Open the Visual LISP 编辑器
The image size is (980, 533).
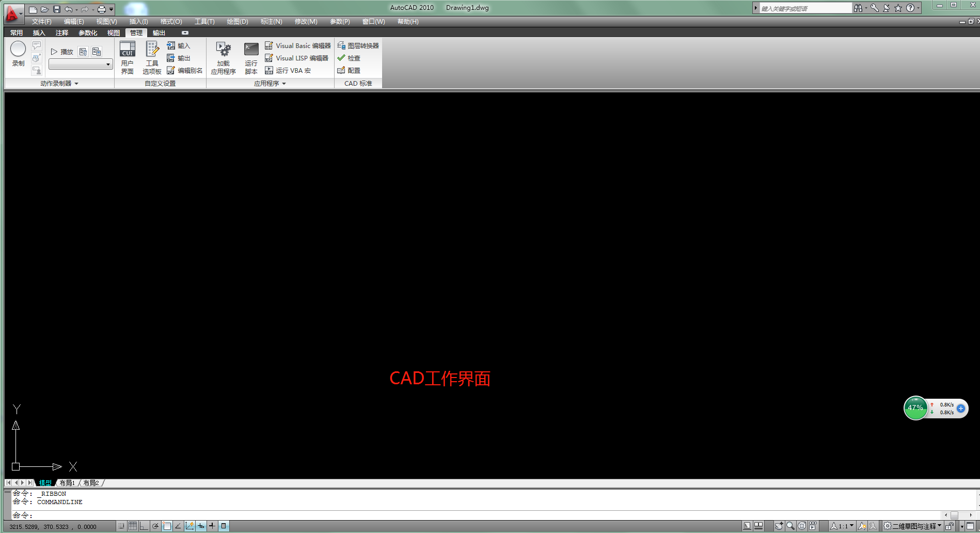pyautogui.click(x=296, y=58)
